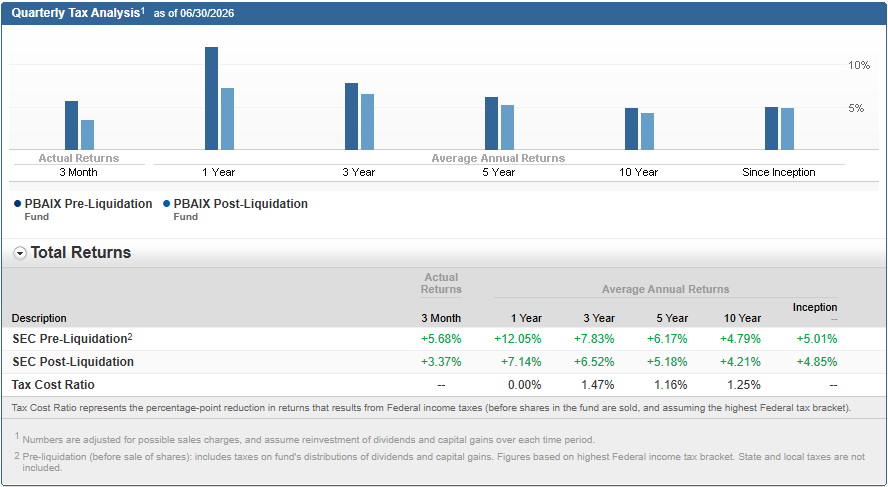Click the 10 Year chart axis label
Screen dimensions: 888x487
tap(639, 172)
